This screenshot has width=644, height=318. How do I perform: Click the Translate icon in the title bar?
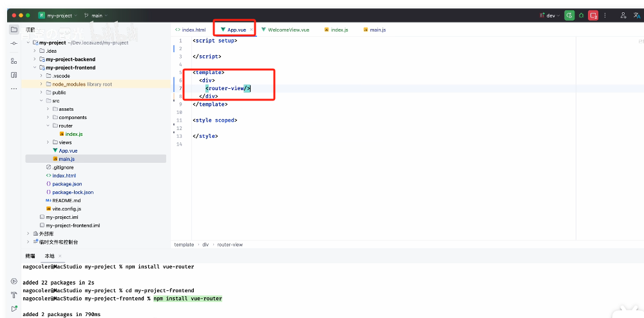click(x=637, y=15)
